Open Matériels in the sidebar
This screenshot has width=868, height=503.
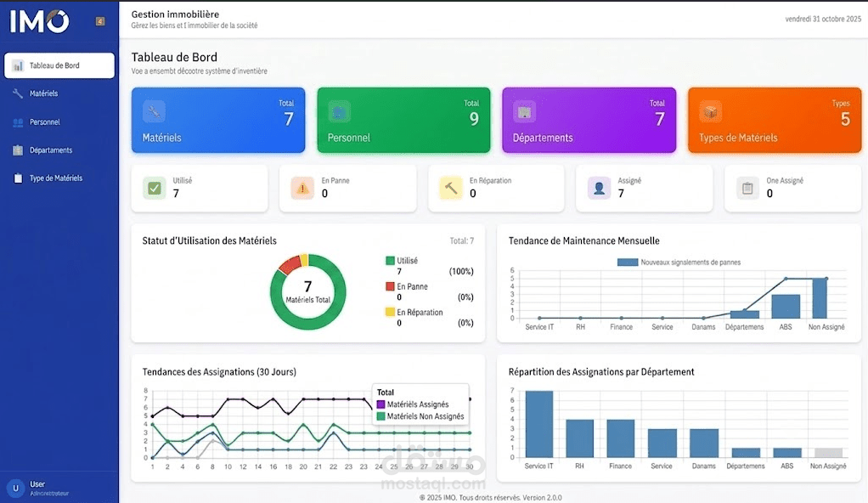click(x=59, y=93)
